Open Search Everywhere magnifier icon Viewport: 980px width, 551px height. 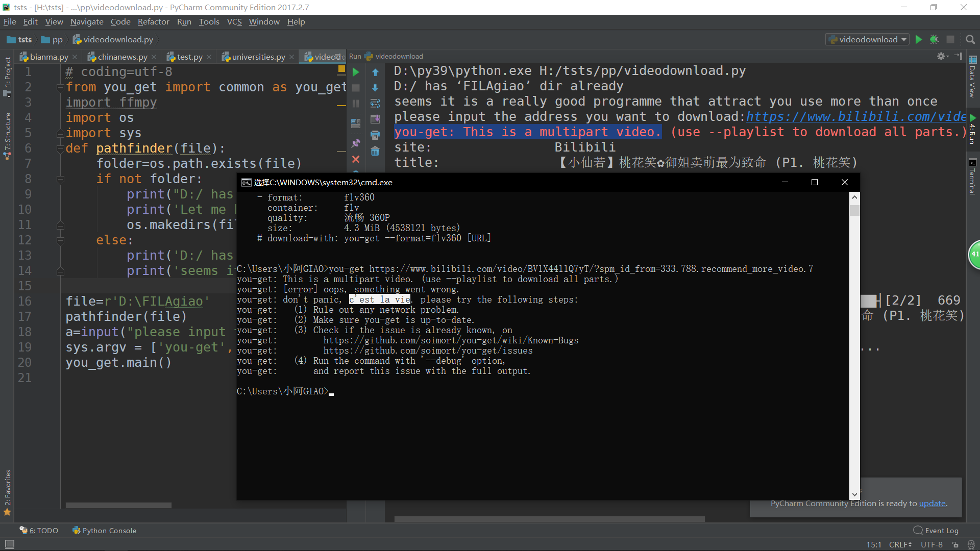(x=970, y=39)
